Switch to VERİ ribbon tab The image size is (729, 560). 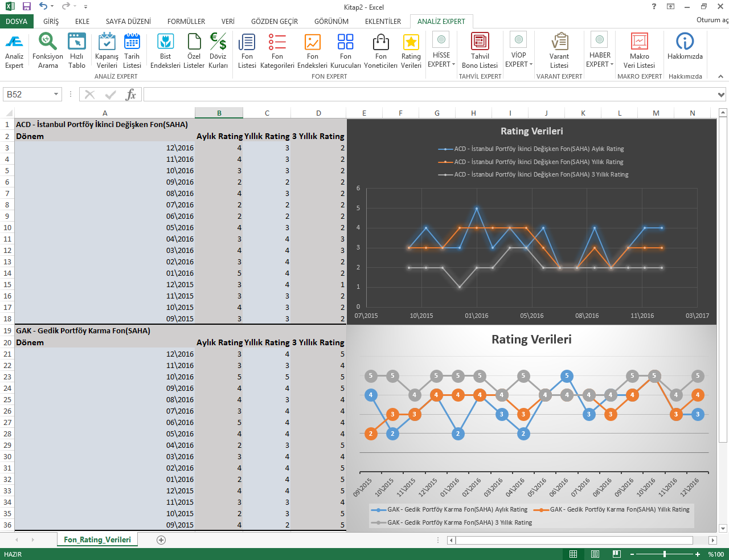pyautogui.click(x=228, y=22)
